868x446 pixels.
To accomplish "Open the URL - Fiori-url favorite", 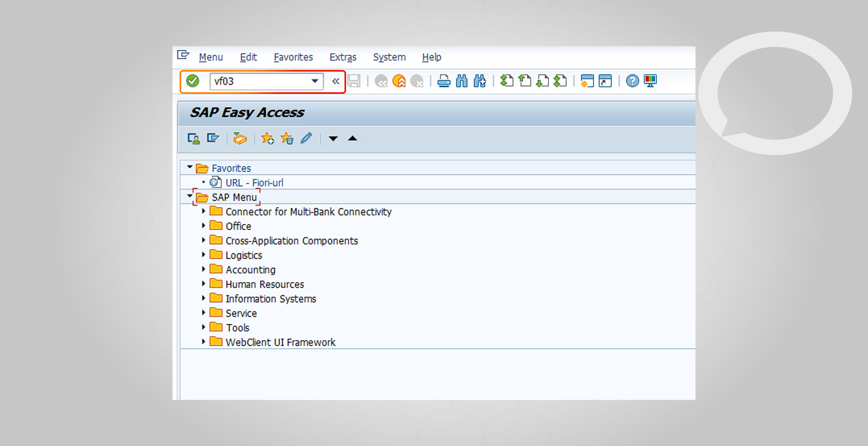I will point(254,183).
